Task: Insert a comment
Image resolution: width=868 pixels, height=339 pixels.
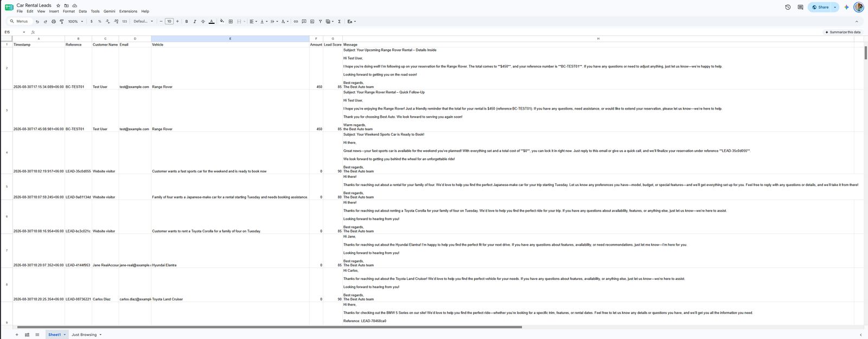Action: click(x=304, y=22)
